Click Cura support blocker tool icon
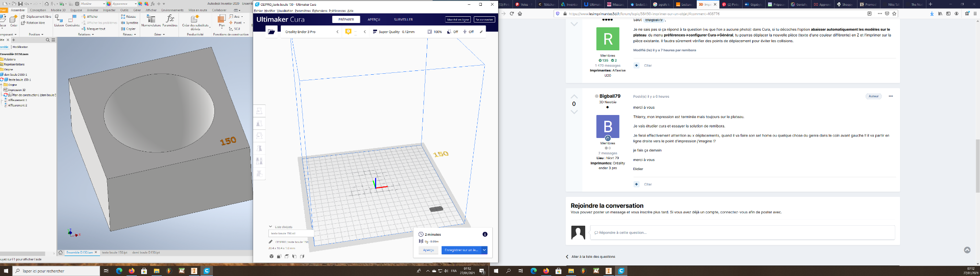This screenshot has width=980, height=276. point(259,173)
